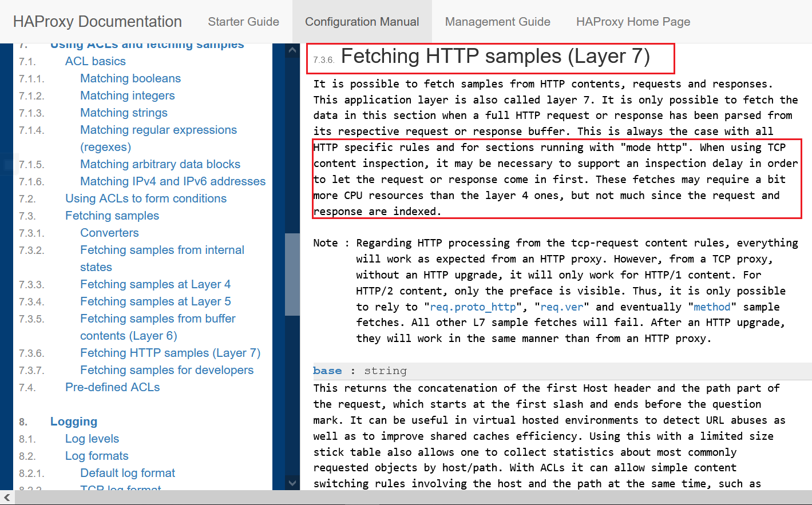Open Fetching samples from buffer contents (Layer 6)
The width and height of the screenshot is (812, 505).
click(157, 327)
